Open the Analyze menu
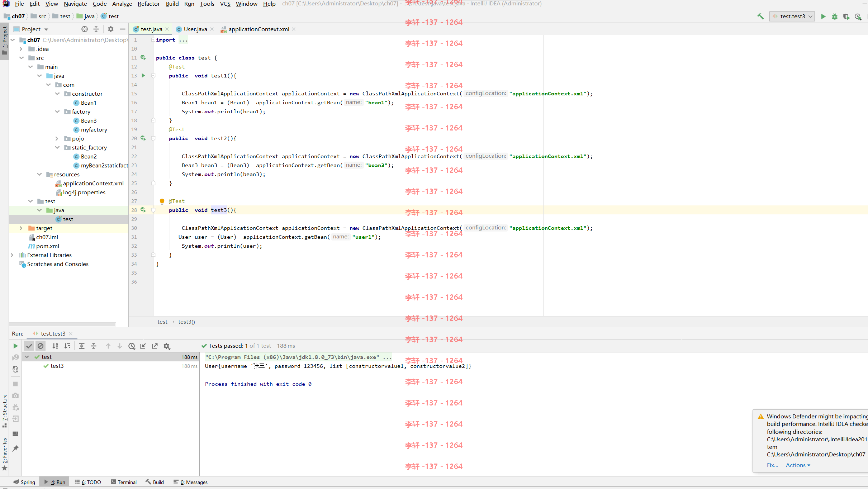 (x=122, y=4)
